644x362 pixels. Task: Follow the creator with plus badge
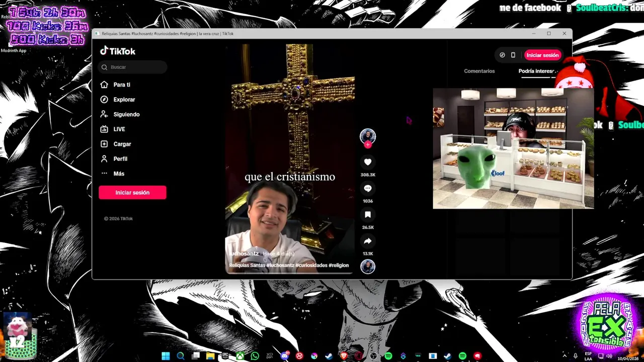[368, 145]
